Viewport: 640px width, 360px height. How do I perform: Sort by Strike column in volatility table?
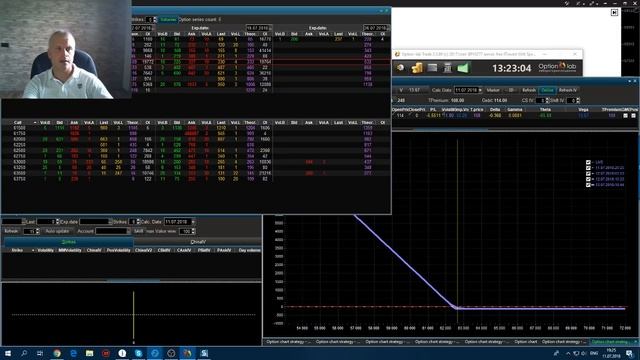pyautogui.click(x=17, y=250)
